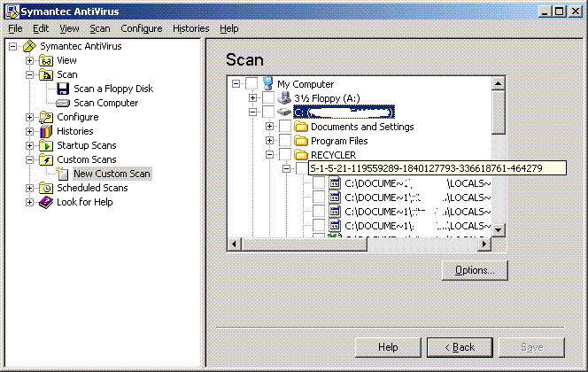The image size is (588, 372).
Task: Collapse the Custom Scans node
Action: [29, 159]
